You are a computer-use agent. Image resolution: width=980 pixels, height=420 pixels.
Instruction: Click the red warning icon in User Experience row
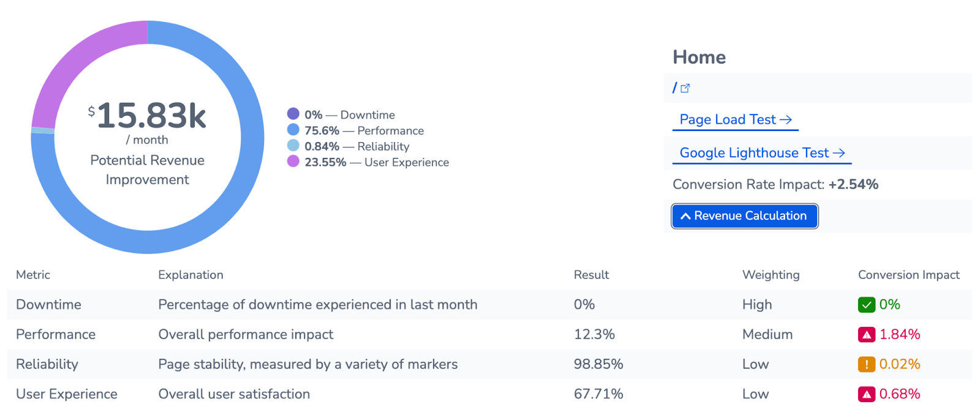[x=866, y=394]
